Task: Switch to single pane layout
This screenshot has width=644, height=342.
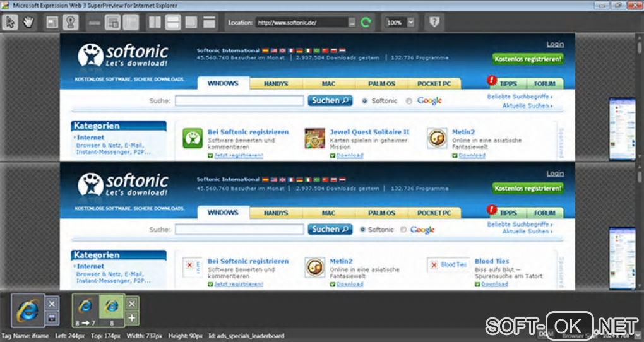Action: (209, 22)
